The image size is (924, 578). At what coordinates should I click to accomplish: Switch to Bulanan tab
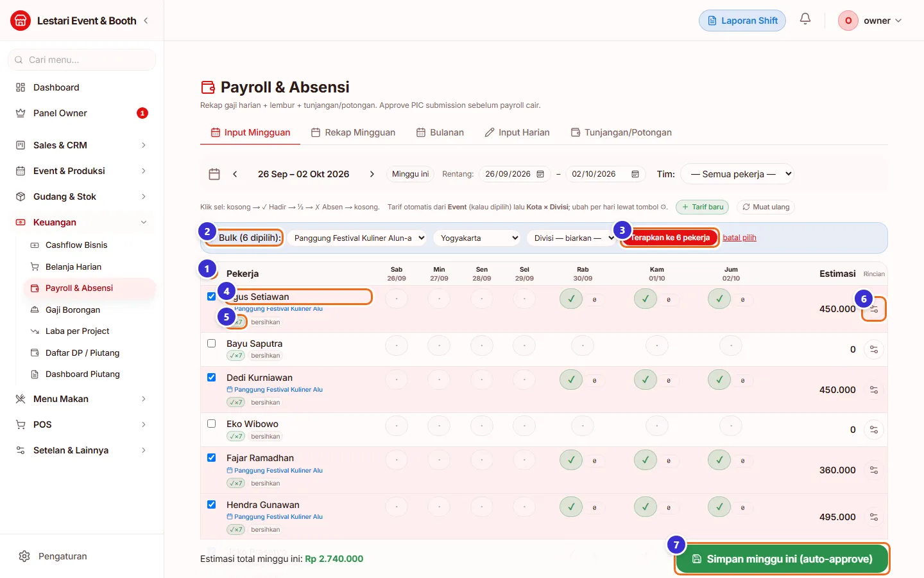[x=440, y=132]
